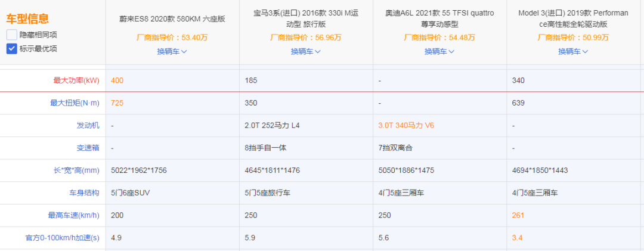Open 换辆车 dropdown under 奥迪A6L
Image resolution: width=644 pixels, height=251 pixels.
coord(439,51)
